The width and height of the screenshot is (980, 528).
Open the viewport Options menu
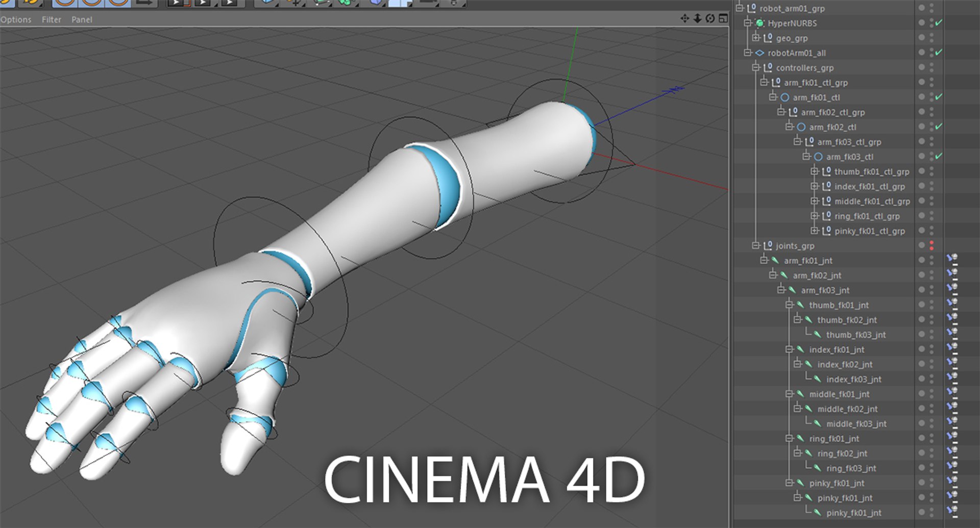(x=16, y=19)
